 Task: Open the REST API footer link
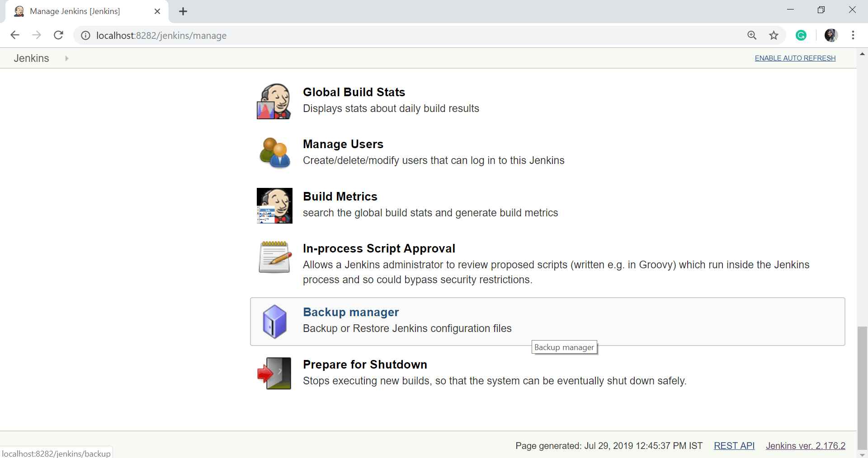(734, 446)
